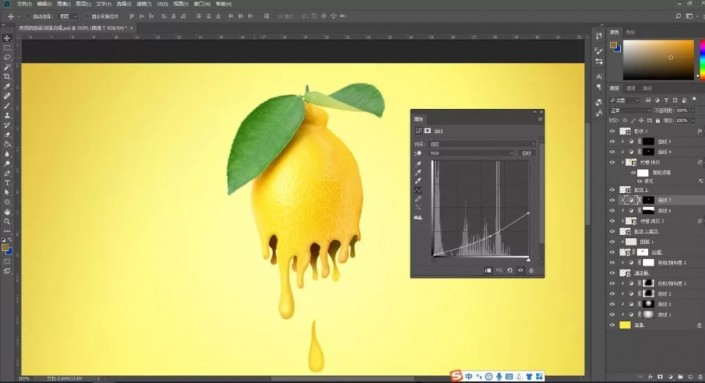705x383 pixels.
Task: Reset the curves adjustment to defaults
Action: 510,270
